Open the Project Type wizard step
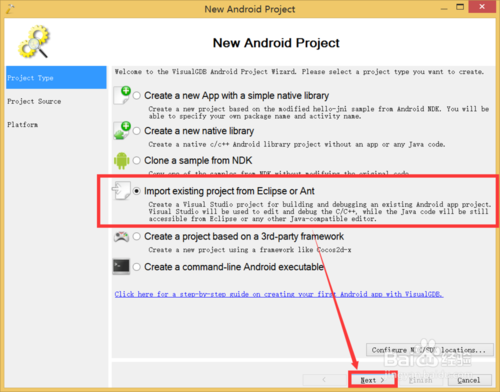The width and height of the screenshot is (500, 392). click(56, 78)
